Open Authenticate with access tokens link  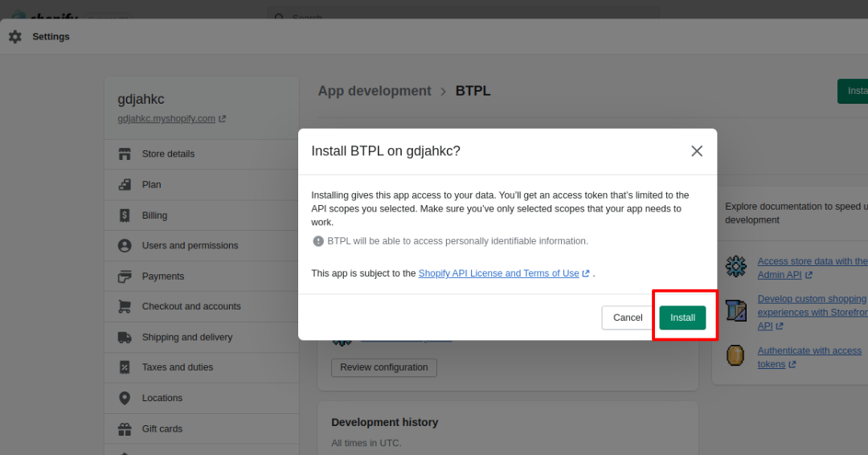(809, 358)
